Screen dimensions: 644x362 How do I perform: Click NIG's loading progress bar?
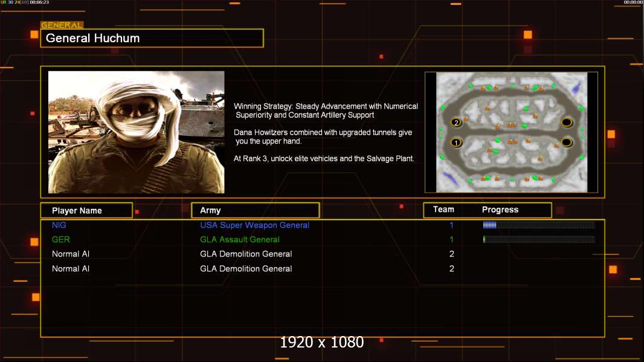coord(539,224)
